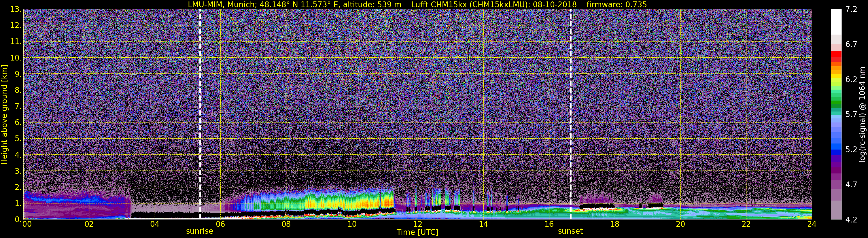
Task: Click the time axis tick '02'
Action: [x=89, y=224]
